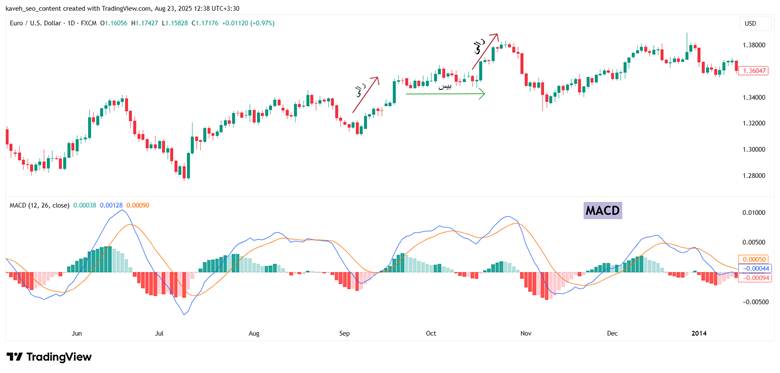Click the USD currency label
This screenshot has width=780, height=373.
pyautogui.click(x=750, y=23)
